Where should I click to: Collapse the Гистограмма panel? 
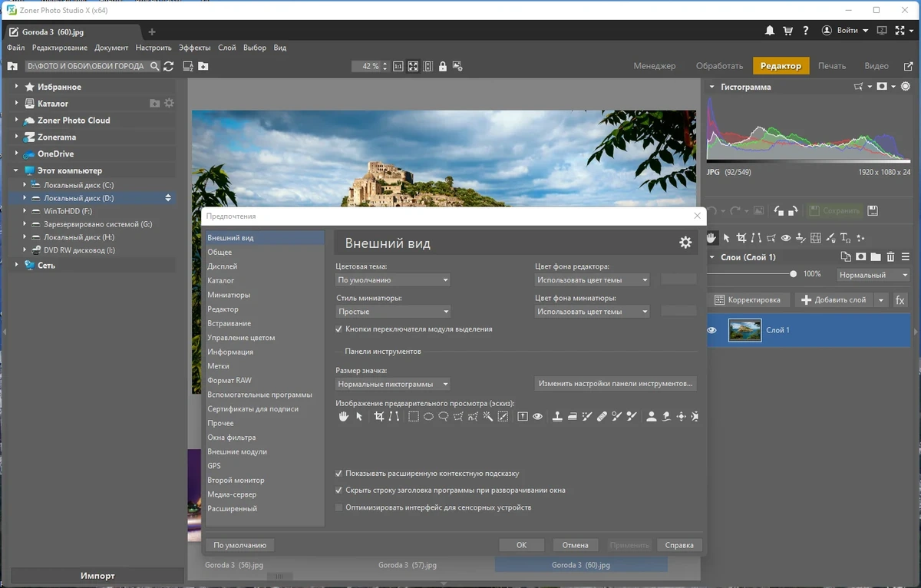[x=711, y=87]
